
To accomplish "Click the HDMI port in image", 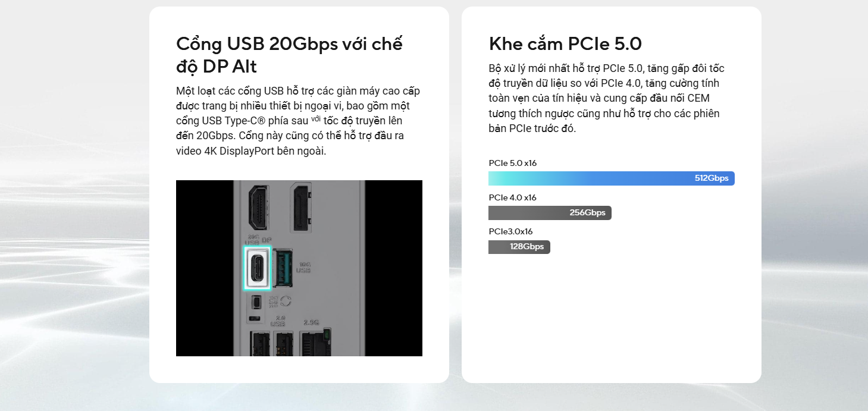I will click(x=259, y=208).
